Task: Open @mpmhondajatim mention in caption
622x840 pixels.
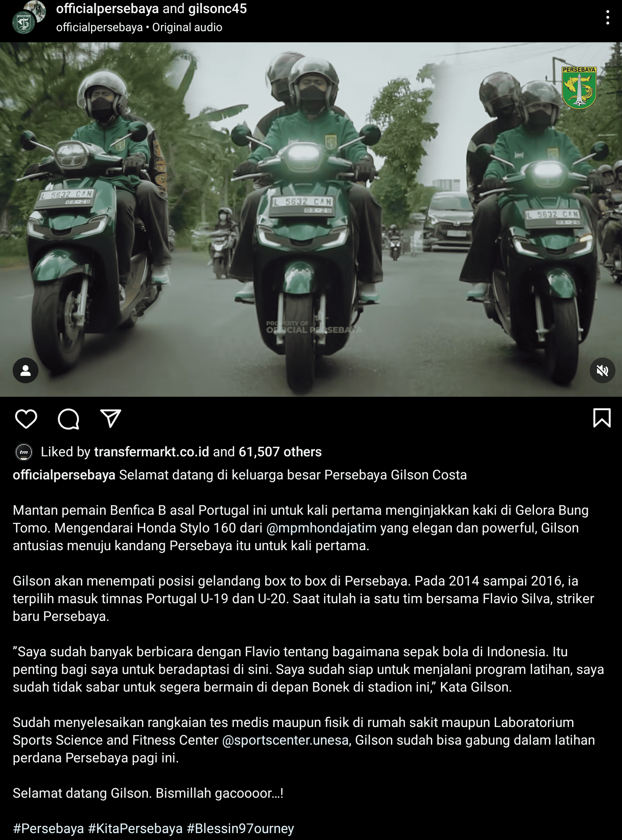Action: click(x=322, y=528)
